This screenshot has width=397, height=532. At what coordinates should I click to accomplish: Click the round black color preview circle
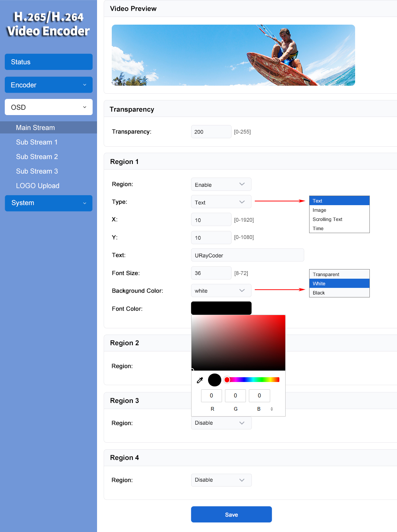215,380
